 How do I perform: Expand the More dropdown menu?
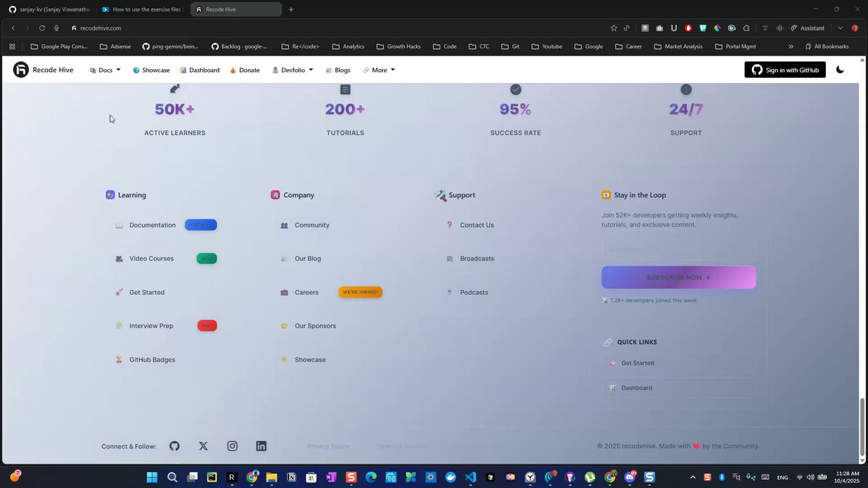(x=379, y=70)
